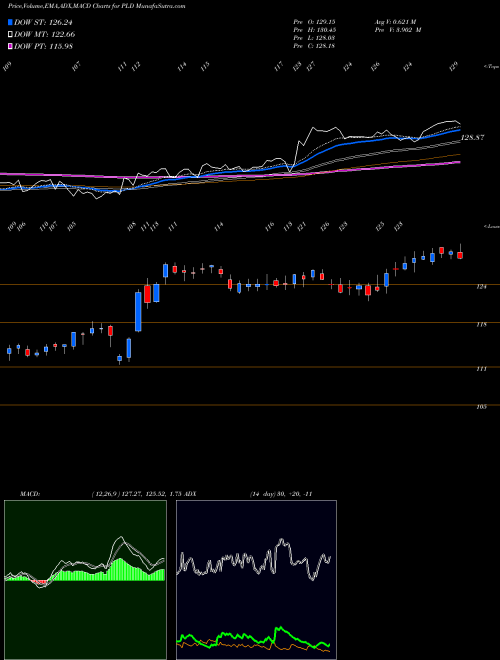Select the 'DOW MT: 122.66' legend text
The height and width of the screenshot is (660, 500).
pyautogui.click(x=45, y=35)
